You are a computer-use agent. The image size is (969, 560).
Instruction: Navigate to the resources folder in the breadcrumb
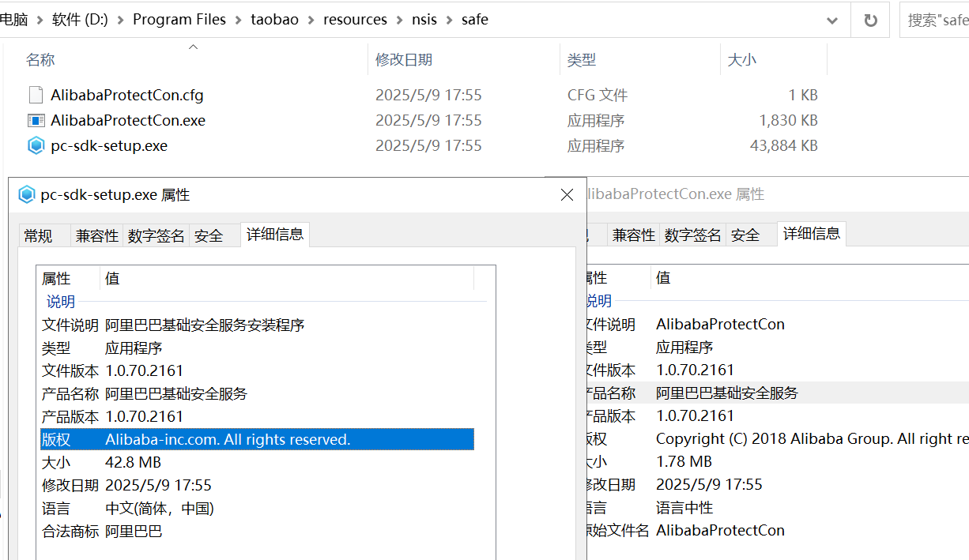(x=355, y=19)
